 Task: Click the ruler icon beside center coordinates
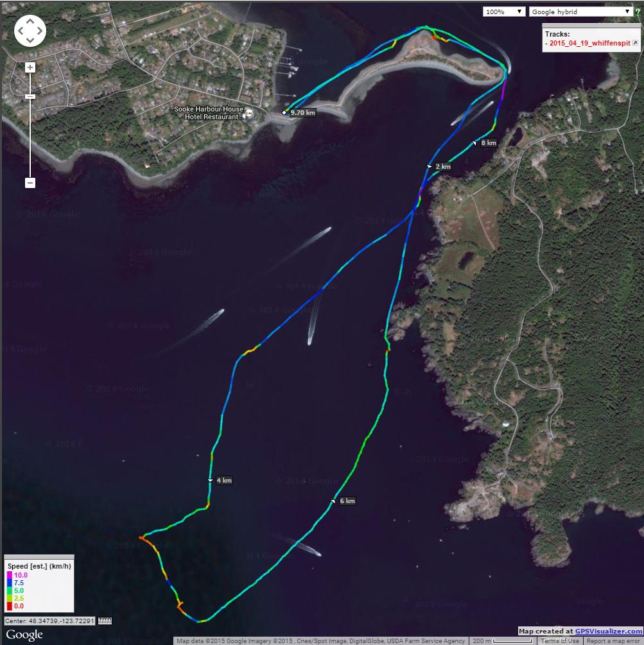pyautogui.click(x=105, y=621)
